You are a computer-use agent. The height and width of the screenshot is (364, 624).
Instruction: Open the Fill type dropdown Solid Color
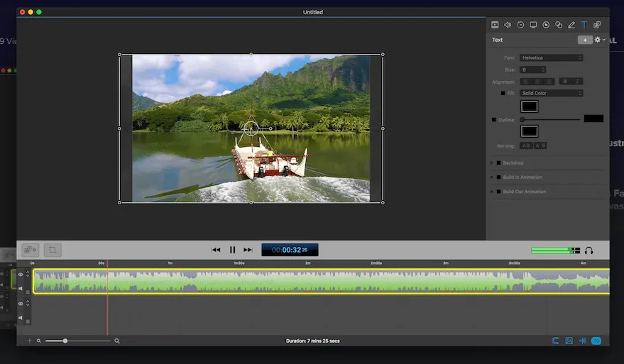(x=551, y=93)
